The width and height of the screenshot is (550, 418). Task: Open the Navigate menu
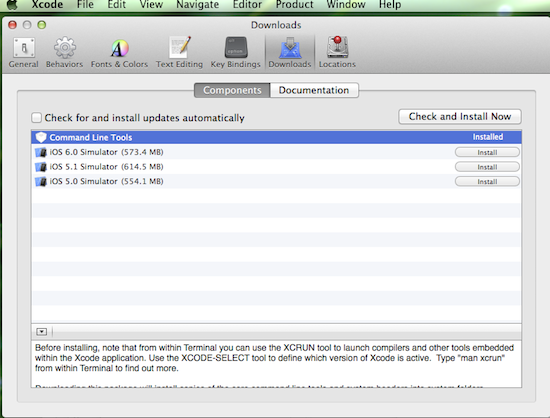click(197, 5)
